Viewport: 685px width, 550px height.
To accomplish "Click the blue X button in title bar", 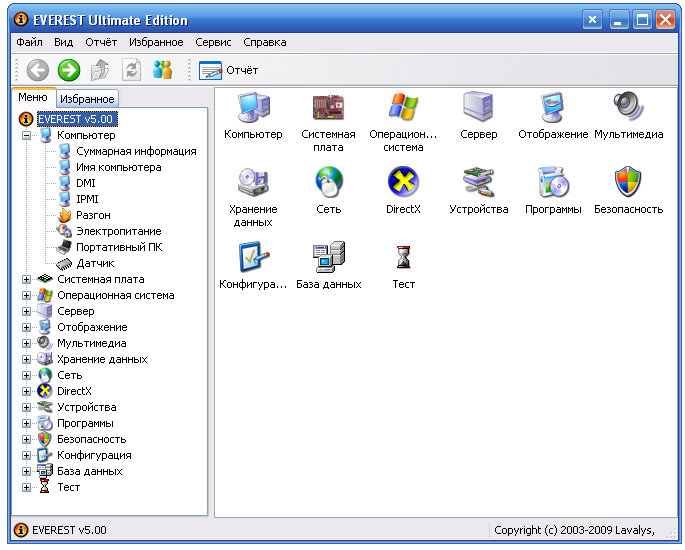I will 592,20.
